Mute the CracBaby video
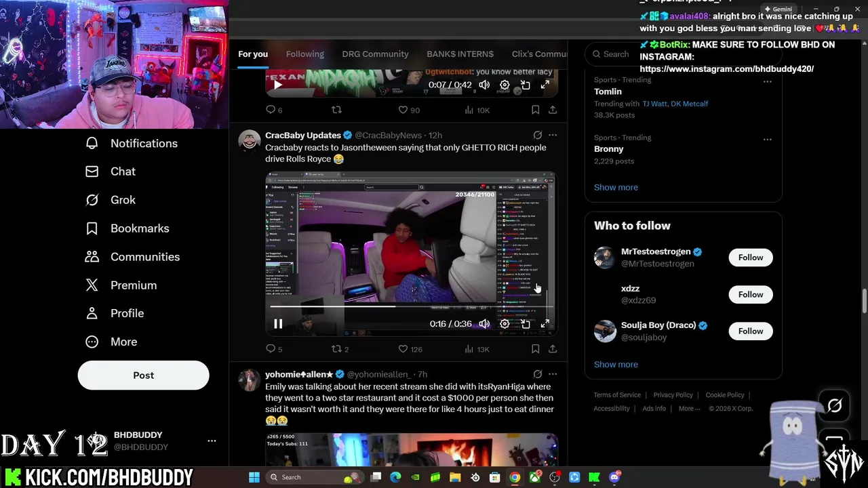Viewport: 868px width, 488px height. coord(484,324)
